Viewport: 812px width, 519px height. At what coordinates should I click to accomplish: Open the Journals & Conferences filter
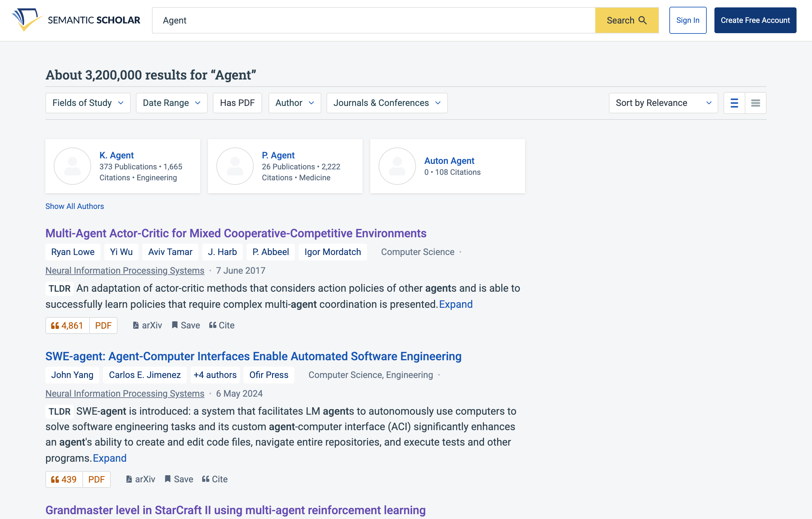click(387, 103)
